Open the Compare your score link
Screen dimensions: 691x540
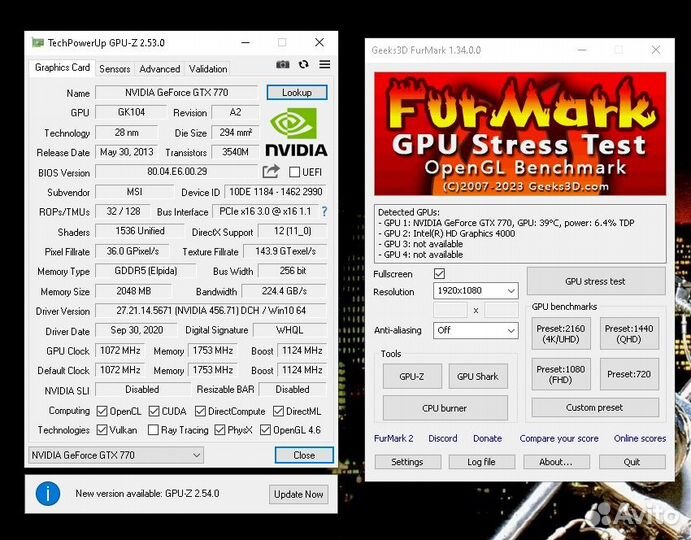pyautogui.click(x=559, y=439)
